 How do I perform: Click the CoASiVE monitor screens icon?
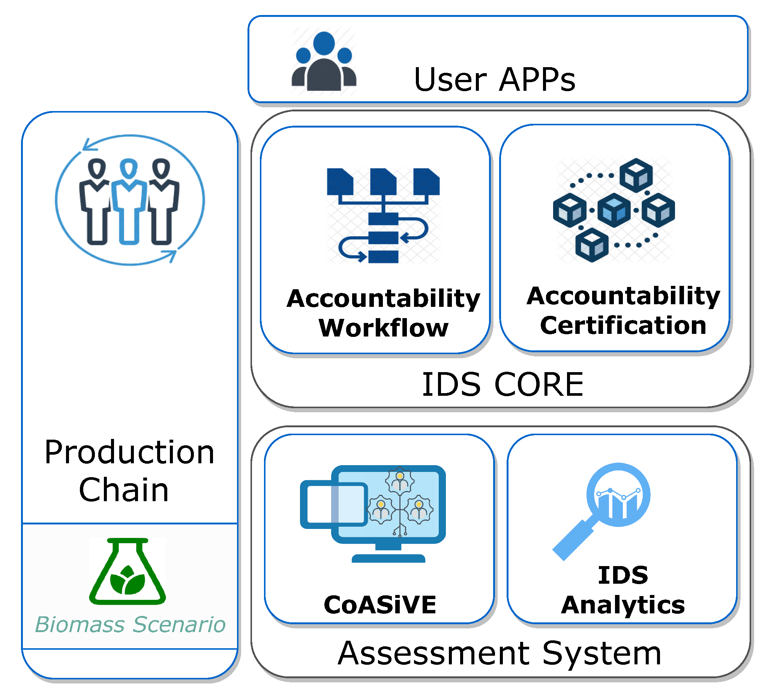(x=373, y=513)
